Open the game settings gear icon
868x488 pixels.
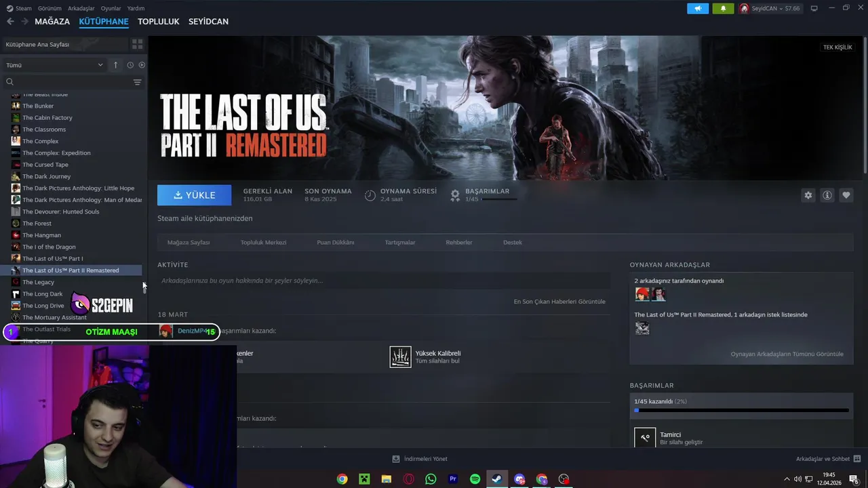tap(808, 195)
